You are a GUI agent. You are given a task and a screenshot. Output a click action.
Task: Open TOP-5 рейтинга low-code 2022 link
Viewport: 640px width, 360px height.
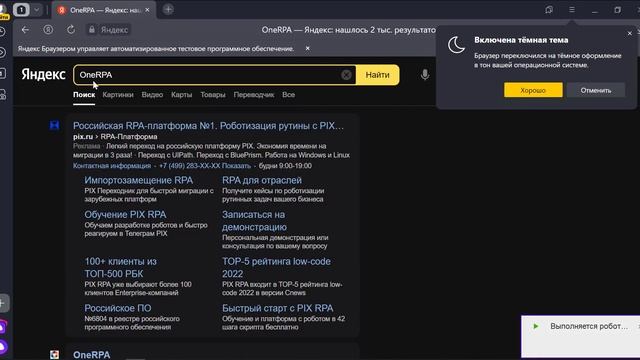(x=276, y=267)
